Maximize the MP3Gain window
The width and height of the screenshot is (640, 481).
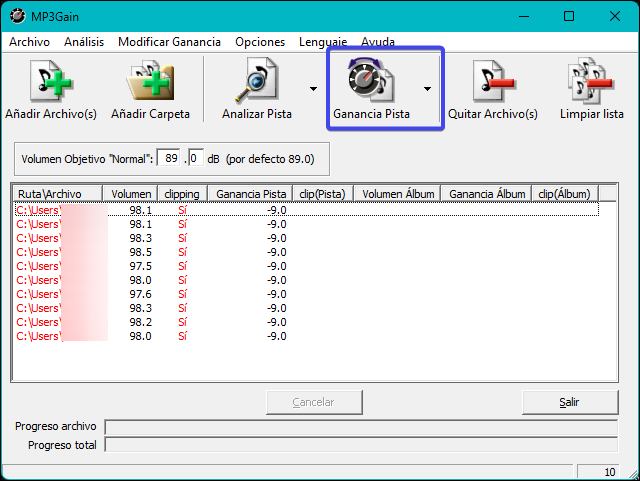[569, 16]
